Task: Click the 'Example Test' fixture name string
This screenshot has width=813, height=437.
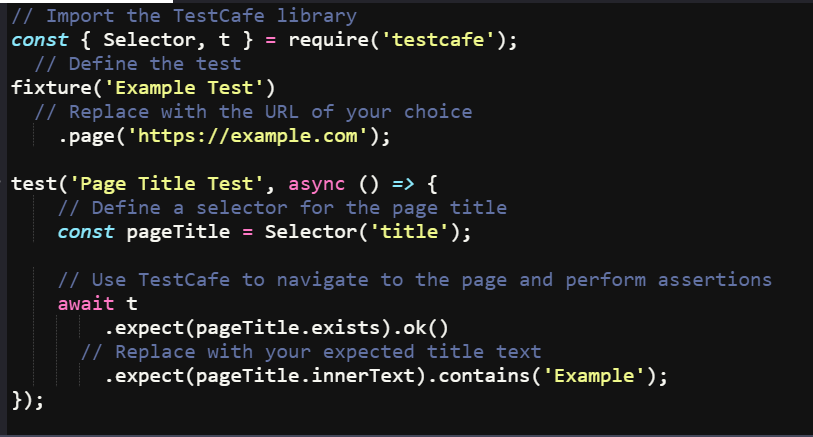Action: tap(184, 88)
